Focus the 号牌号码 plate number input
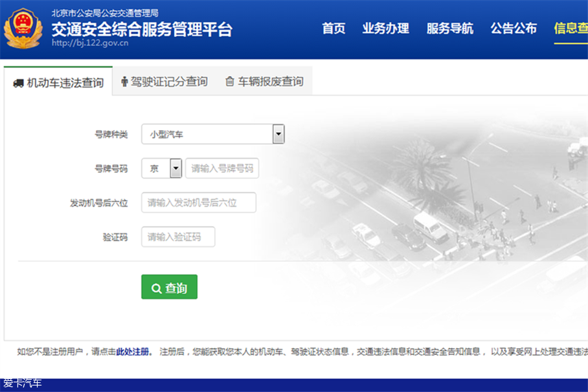 coord(222,168)
